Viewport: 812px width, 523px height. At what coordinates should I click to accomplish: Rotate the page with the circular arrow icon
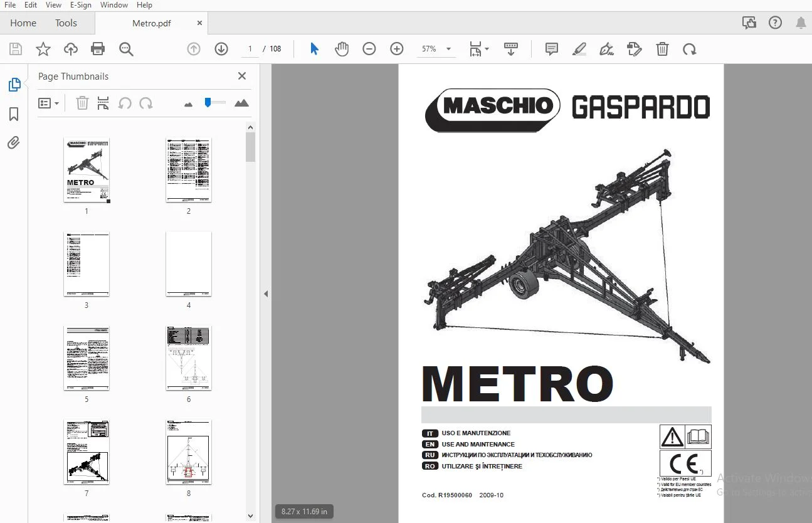tap(690, 49)
